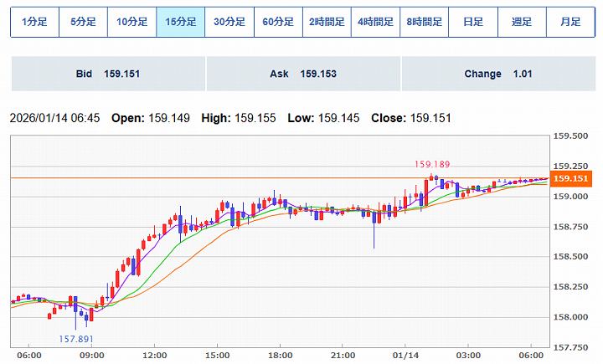This screenshot has width=603, height=364.
Task: Click the Bid 159.151 price panel
Action: 107,74
